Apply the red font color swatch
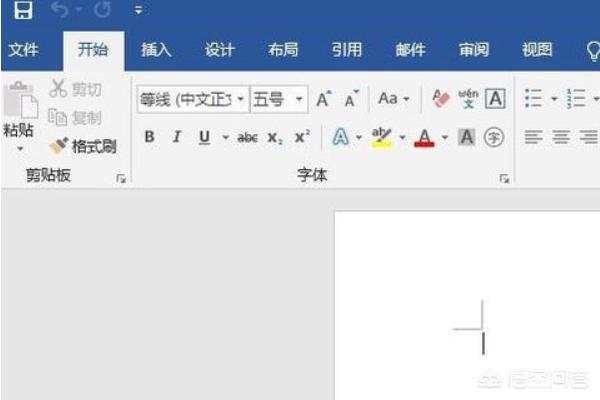The width and height of the screenshot is (600, 400). (x=424, y=137)
